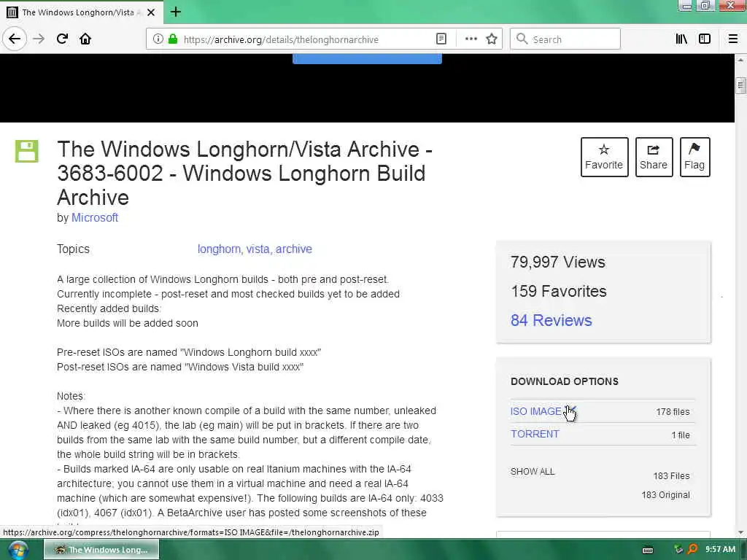747x560 pixels.
Task: Open a new tab with plus button
Action: click(x=176, y=12)
